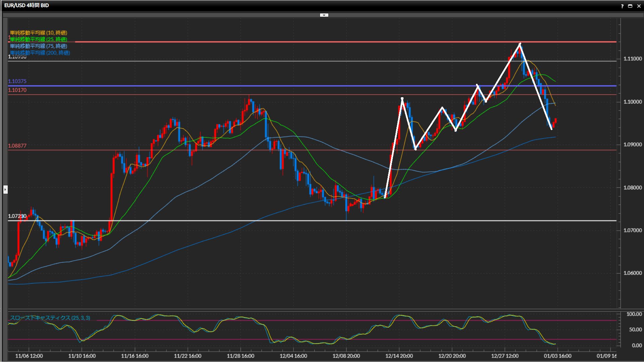Image resolution: width=644 pixels, height=362 pixels.
Task: Select the SMA (10, 終値) indicator label
Action: click(38, 33)
